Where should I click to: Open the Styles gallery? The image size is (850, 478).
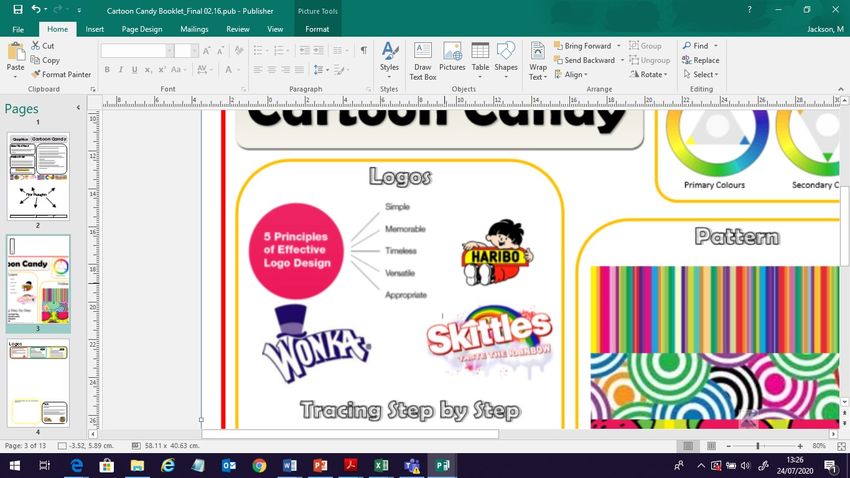(x=389, y=60)
